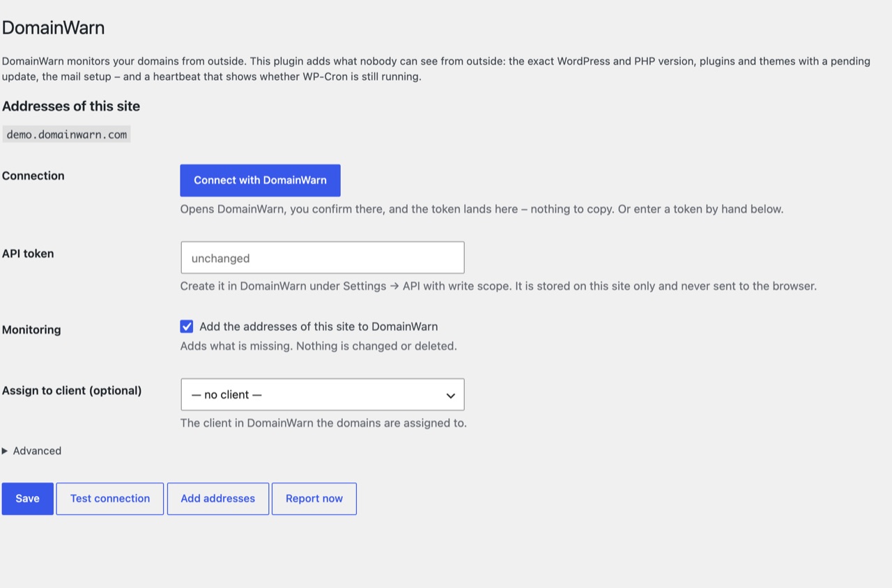Click the Connect with DomainWarn button
The width and height of the screenshot is (892, 588).
pos(260,180)
